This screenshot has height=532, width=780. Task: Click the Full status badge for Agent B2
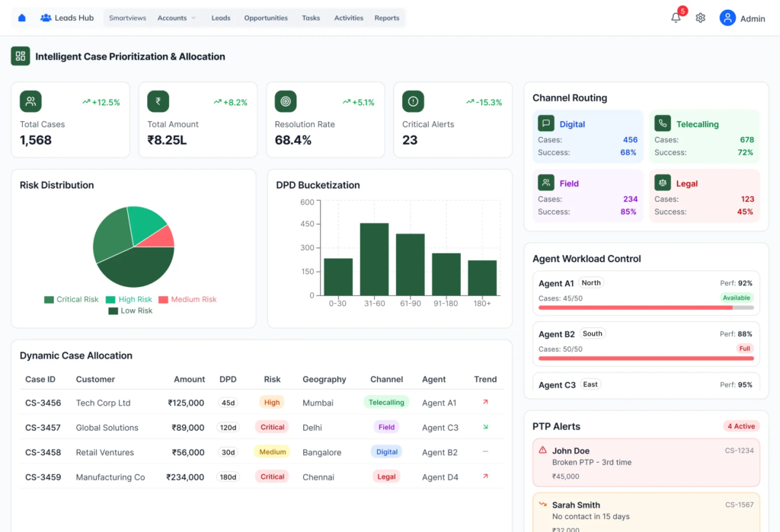(x=745, y=349)
